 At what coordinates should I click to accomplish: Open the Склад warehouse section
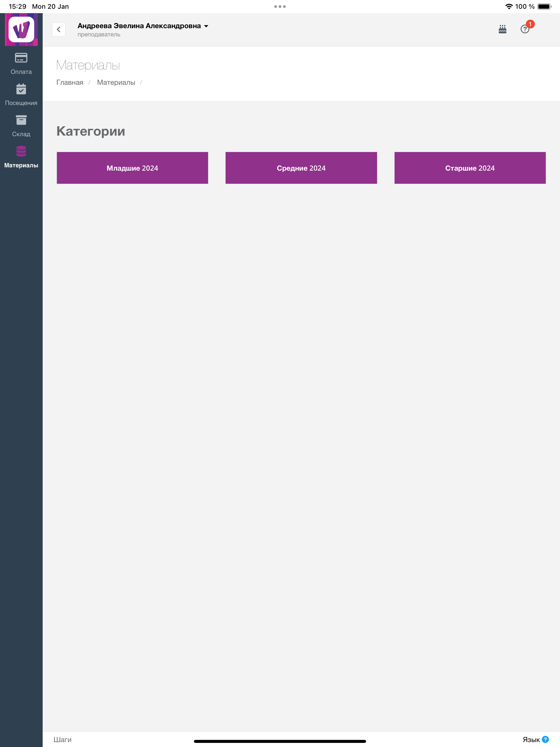click(21, 126)
